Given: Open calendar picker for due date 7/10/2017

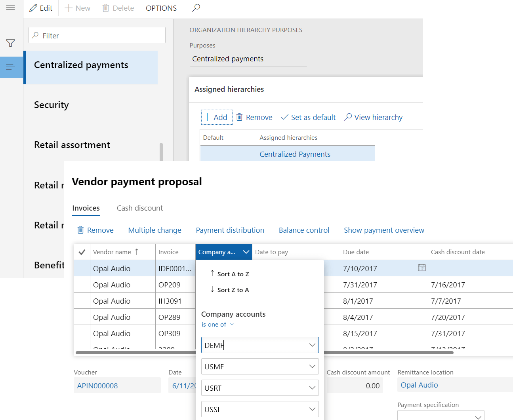Looking at the screenshot, I should 421,268.
